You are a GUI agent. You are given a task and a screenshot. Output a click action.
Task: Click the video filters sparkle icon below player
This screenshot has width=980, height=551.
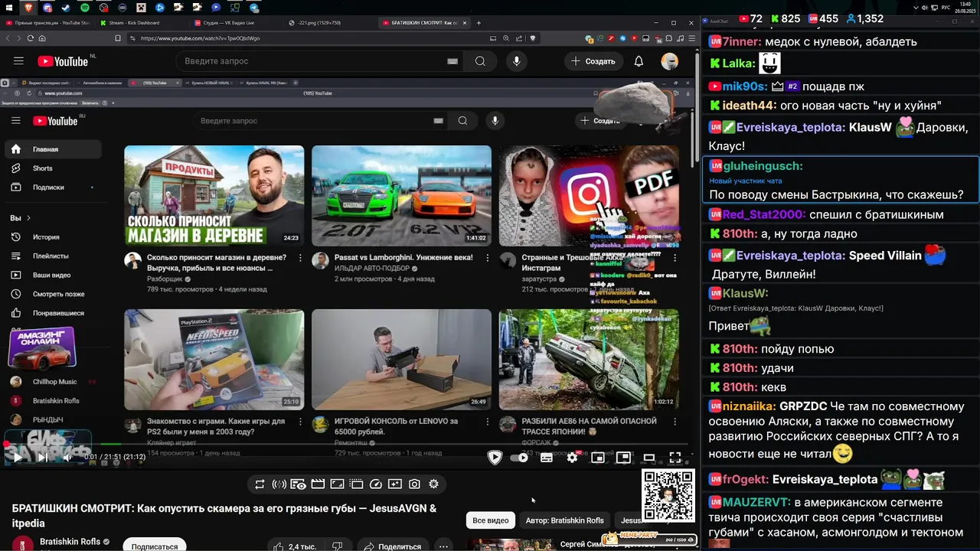394,484
